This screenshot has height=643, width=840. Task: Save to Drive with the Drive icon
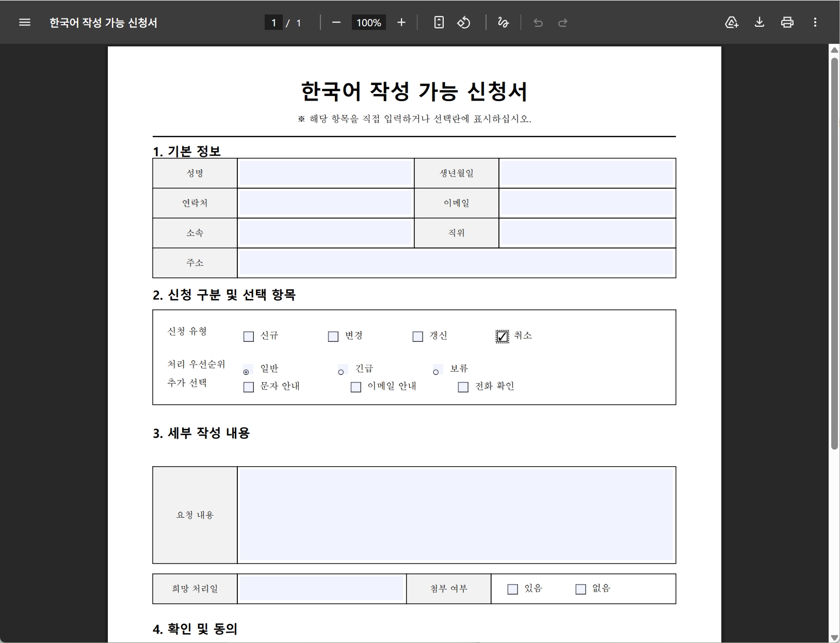pyautogui.click(x=732, y=22)
